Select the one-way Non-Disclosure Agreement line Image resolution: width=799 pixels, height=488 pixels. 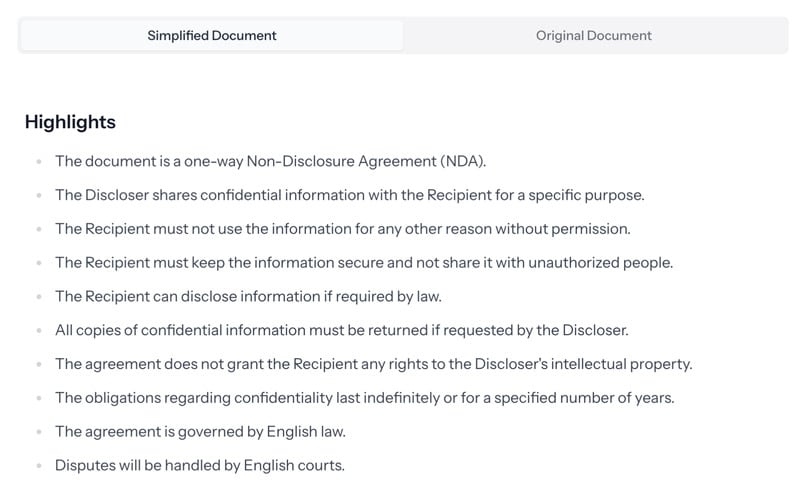[270, 161]
